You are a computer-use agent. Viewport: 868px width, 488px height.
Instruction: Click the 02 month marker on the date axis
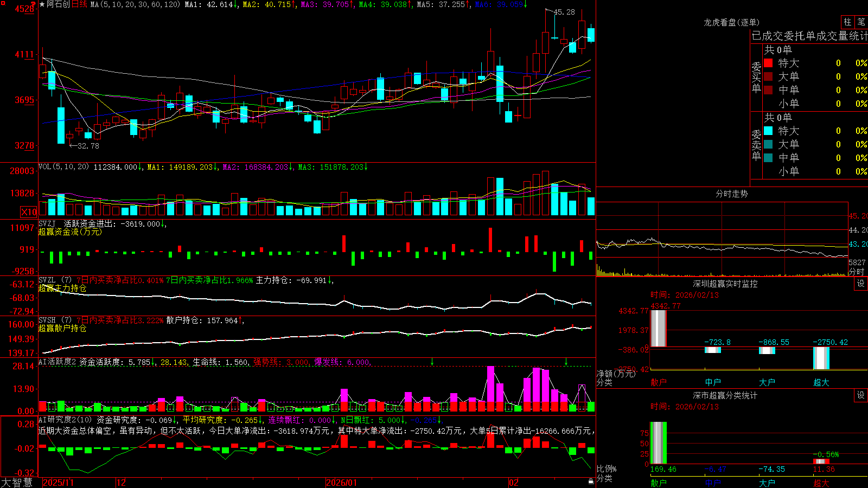(514, 483)
